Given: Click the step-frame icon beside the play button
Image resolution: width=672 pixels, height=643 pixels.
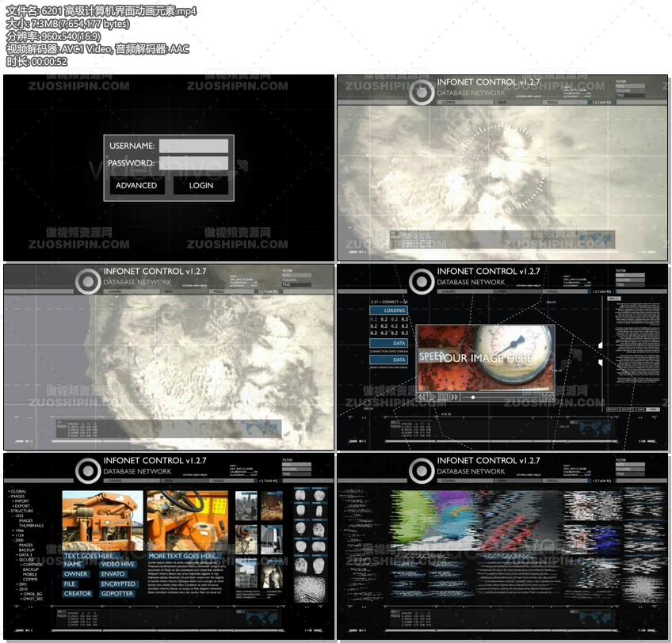Looking at the screenshot, I should click(x=444, y=396).
